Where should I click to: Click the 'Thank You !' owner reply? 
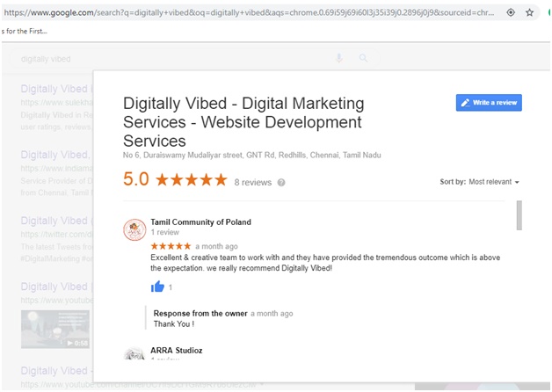click(173, 324)
